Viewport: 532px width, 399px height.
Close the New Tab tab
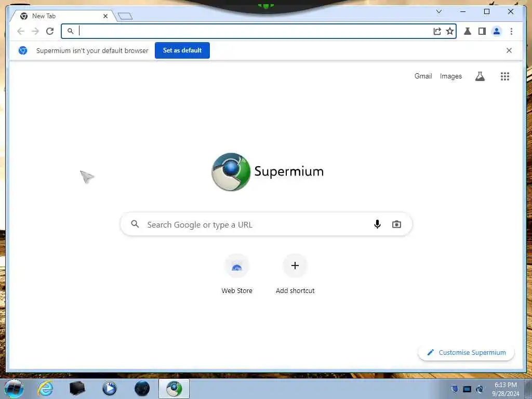coord(105,16)
